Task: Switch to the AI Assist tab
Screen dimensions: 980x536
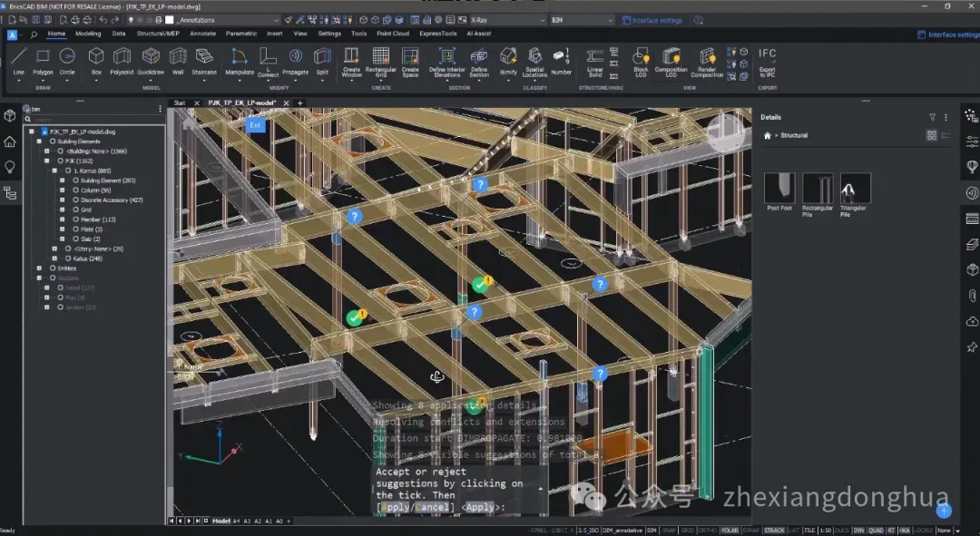Action: 478,34
